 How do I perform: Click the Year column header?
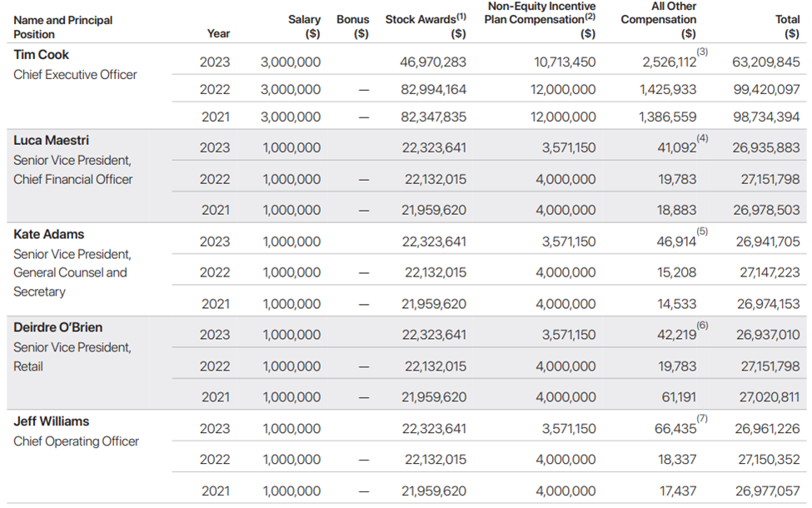pos(218,33)
